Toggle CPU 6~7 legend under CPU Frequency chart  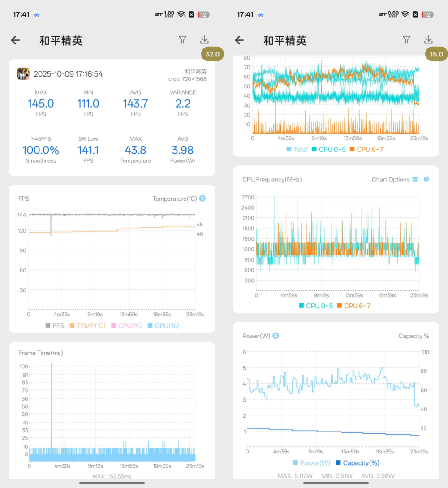pos(353,306)
